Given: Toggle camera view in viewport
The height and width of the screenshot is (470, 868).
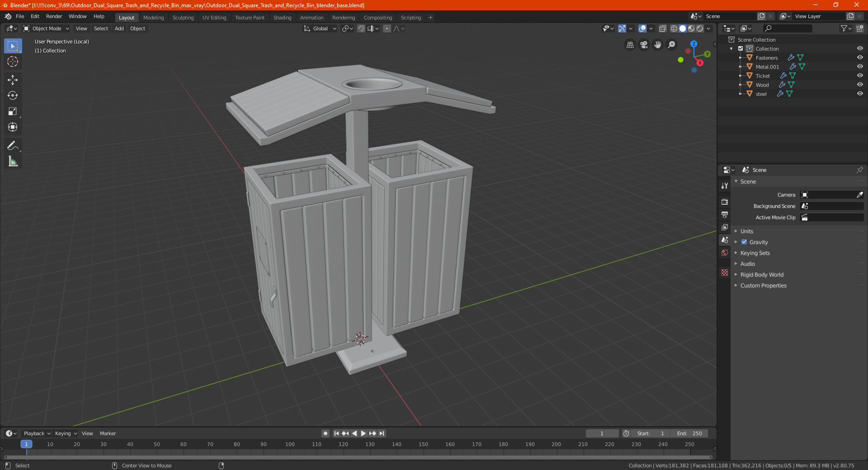Looking at the screenshot, I should click(644, 45).
